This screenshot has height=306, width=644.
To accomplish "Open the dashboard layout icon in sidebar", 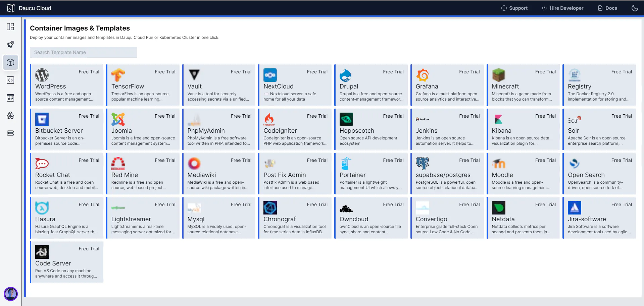I will [10, 26].
